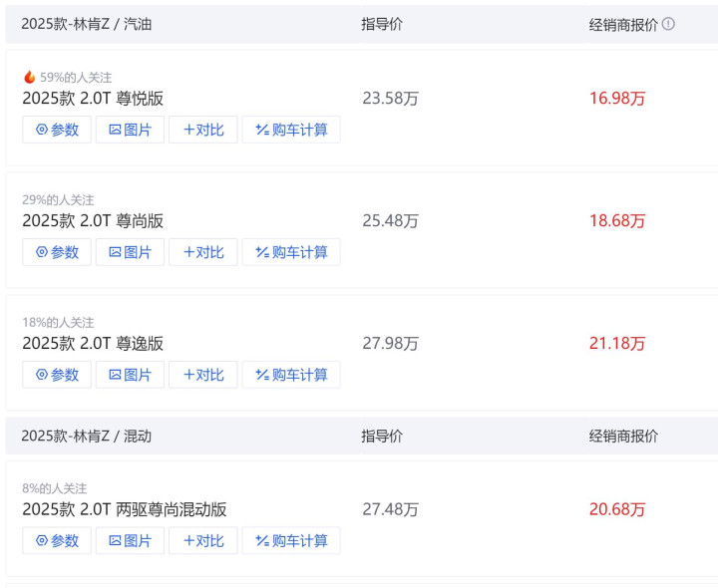View 图片 for 2.0T 尊悦版
718x588 pixels.
click(130, 130)
